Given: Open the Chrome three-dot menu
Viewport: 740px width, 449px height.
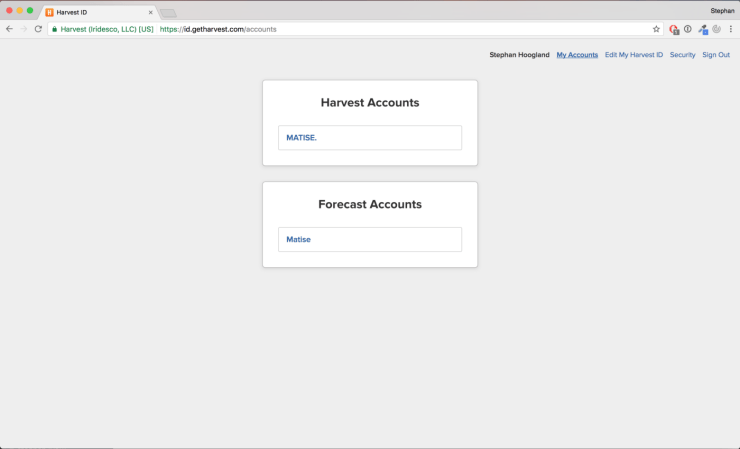Looking at the screenshot, I should click(x=731, y=29).
